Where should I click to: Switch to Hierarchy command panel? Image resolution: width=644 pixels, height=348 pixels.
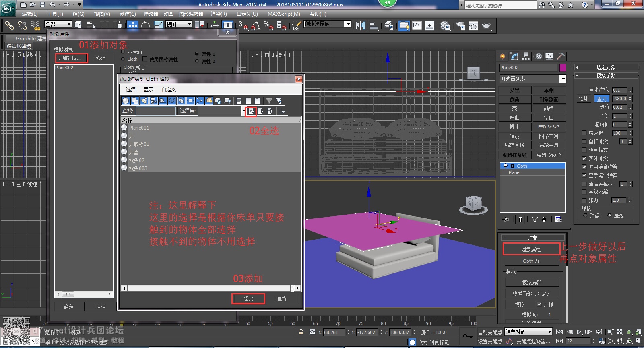click(526, 56)
